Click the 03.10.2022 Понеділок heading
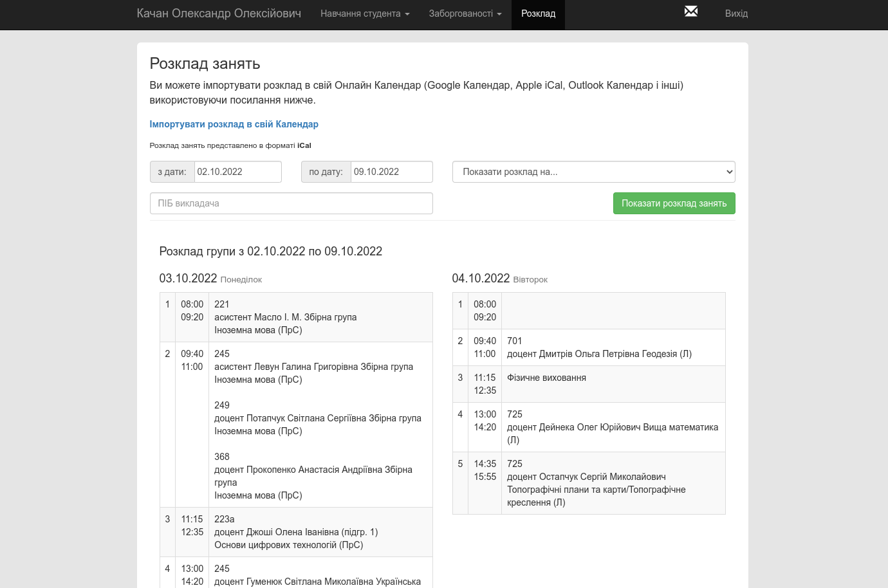Image resolution: width=888 pixels, height=588 pixels. point(210,279)
